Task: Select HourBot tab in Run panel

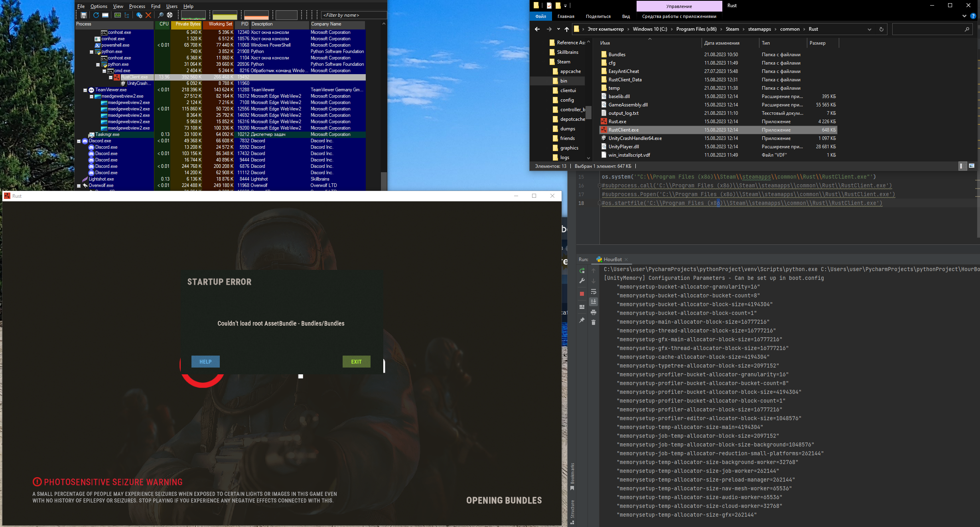Action: click(x=613, y=259)
